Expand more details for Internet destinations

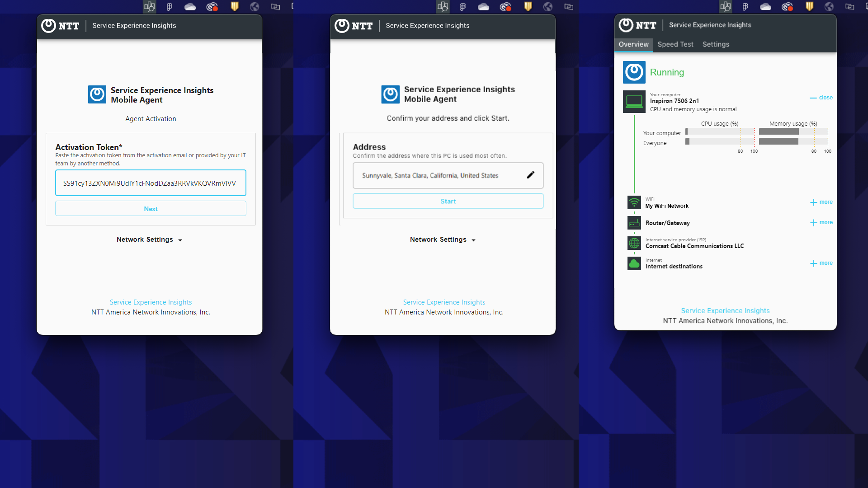[x=821, y=263]
